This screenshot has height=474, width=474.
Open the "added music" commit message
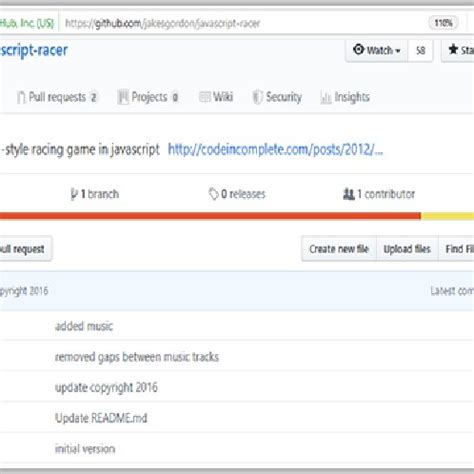pyautogui.click(x=84, y=326)
